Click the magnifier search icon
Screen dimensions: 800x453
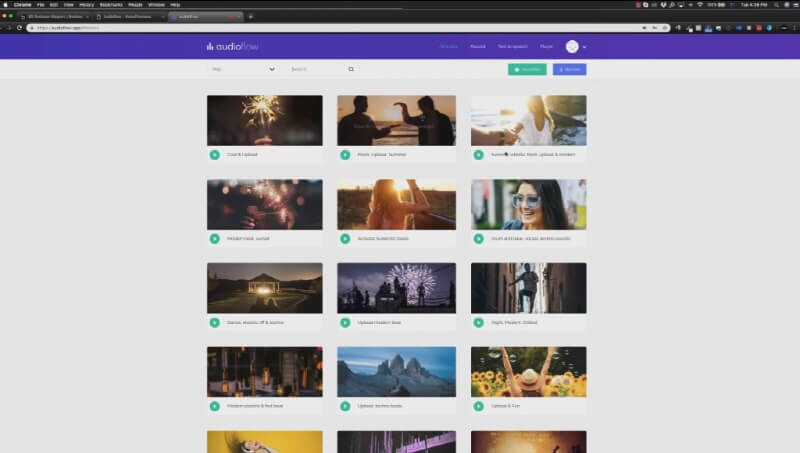point(351,69)
